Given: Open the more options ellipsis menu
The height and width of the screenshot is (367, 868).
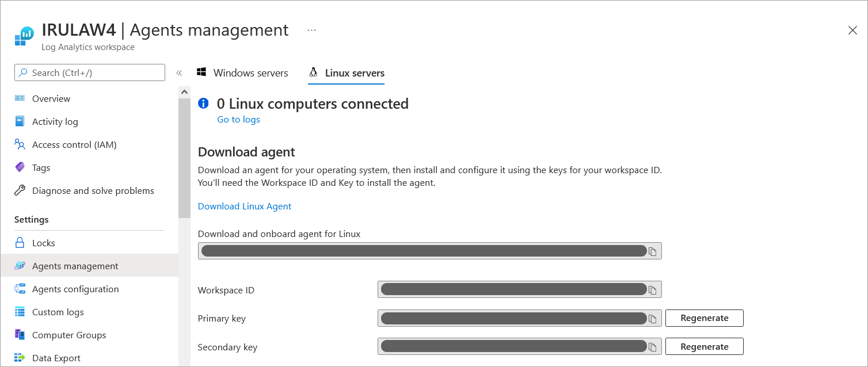Looking at the screenshot, I should click(311, 30).
